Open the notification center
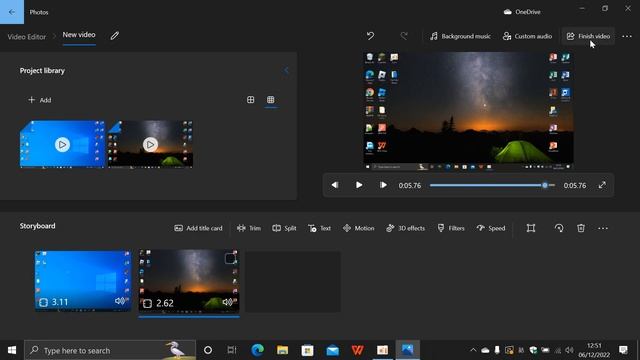The height and width of the screenshot is (360, 640). coord(623,350)
